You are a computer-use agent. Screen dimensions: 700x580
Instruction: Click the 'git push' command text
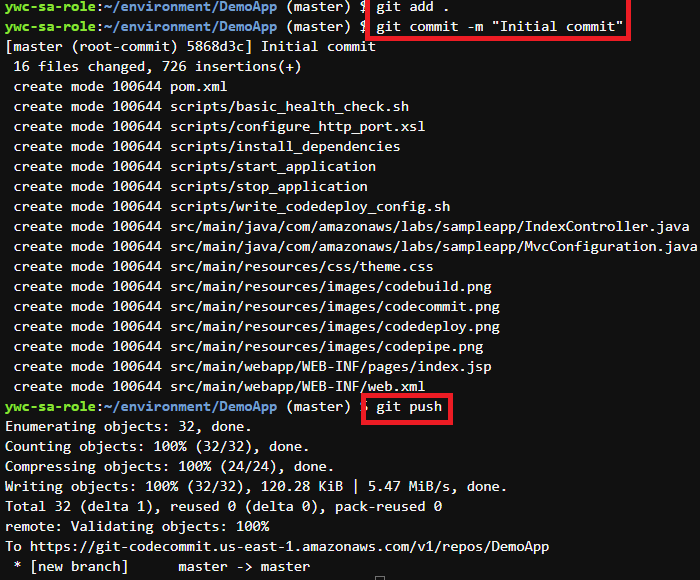(409, 407)
